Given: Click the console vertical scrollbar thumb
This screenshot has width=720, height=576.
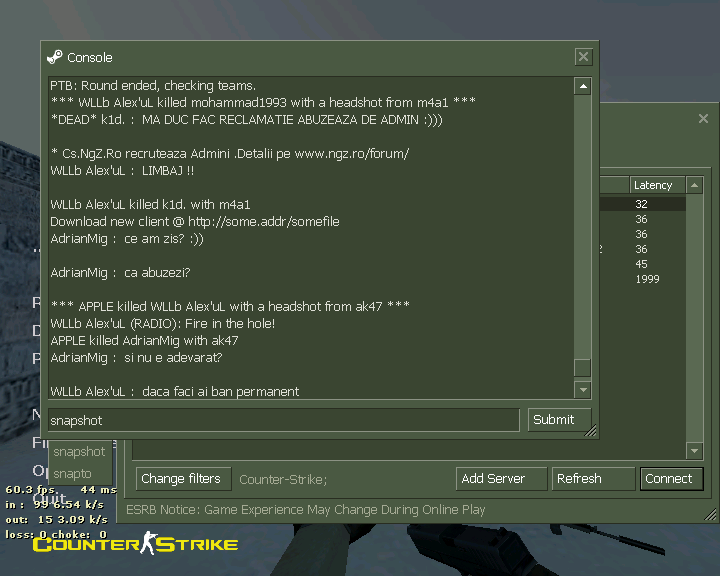Looking at the screenshot, I should pyautogui.click(x=582, y=367).
